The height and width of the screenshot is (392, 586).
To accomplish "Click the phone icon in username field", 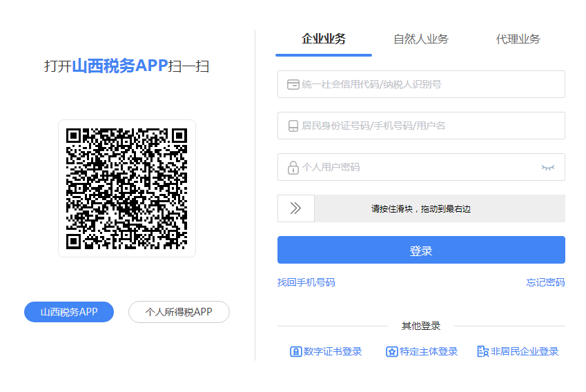I will coord(293,126).
